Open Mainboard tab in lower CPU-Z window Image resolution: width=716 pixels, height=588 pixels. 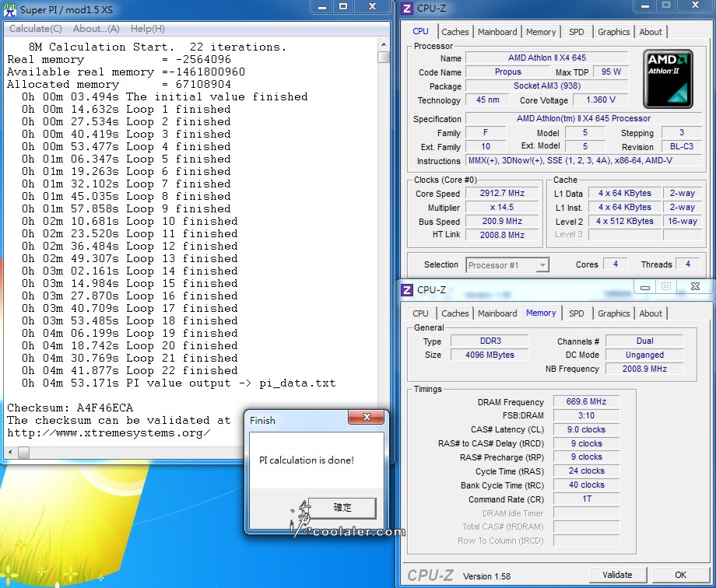click(x=497, y=313)
